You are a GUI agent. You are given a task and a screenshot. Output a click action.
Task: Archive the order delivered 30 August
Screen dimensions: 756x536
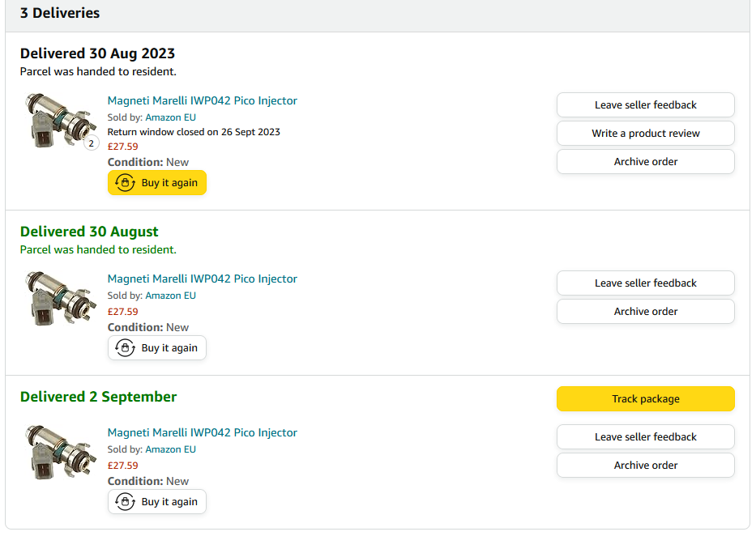pyautogui.click(x=645, y=312)
